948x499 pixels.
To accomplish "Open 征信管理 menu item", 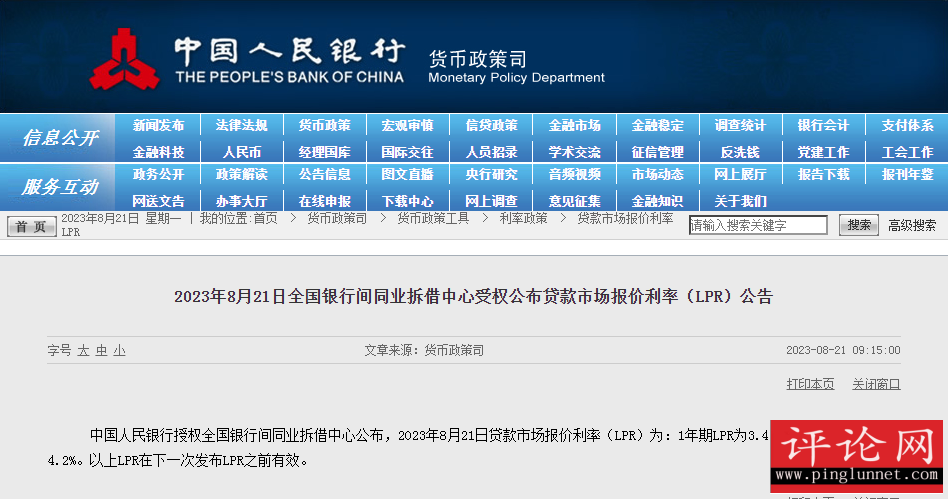I will [x=657, y=152].
